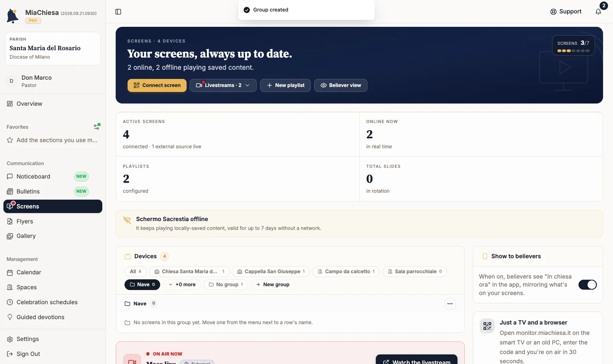
Task: Click the Don Marco avatar
Action: (11, 81)
